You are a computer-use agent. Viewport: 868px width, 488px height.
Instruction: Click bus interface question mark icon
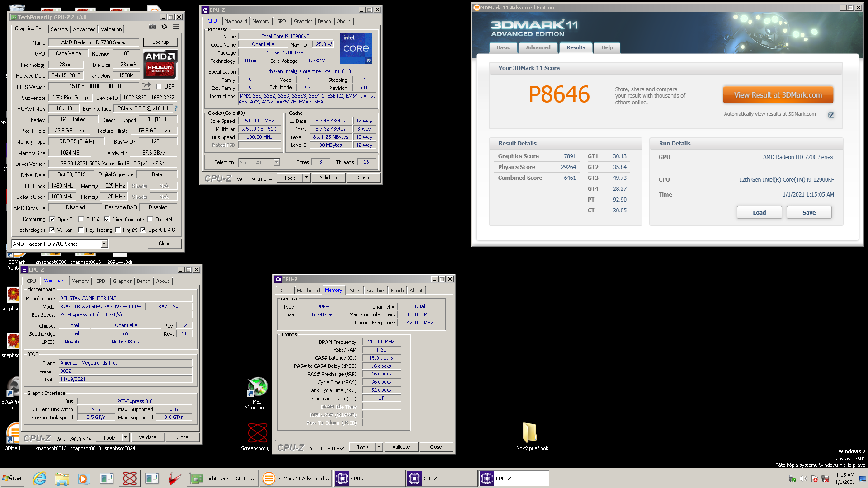(x=176, y=108)
